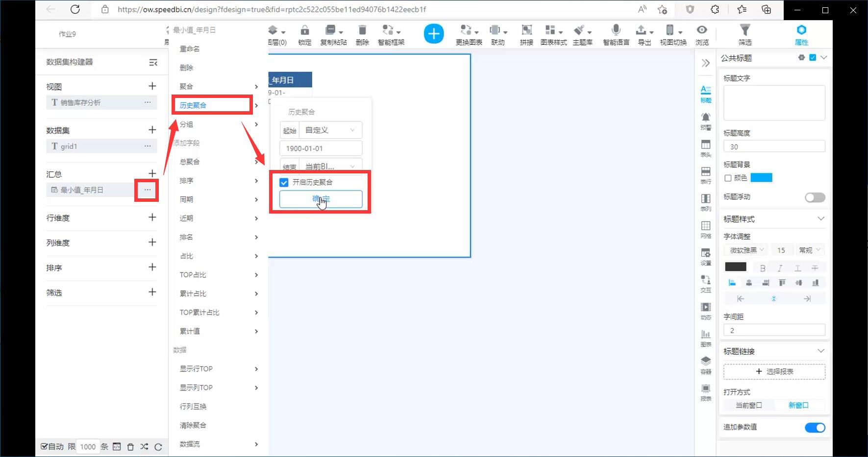The width and height of the screenshot is (868, 457).
Task: Open more options for grid1 dataset
Action: point(148,146)
